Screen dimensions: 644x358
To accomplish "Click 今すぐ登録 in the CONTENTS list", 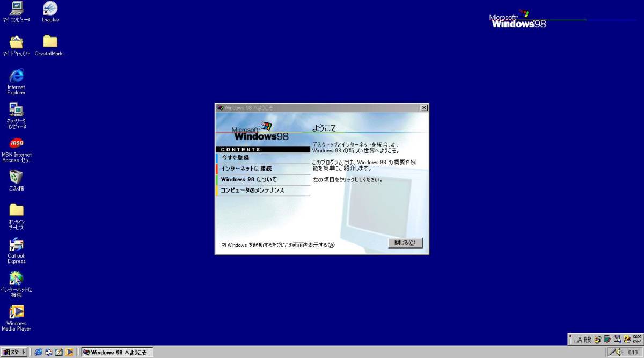I will pyautogui.click(x=235, y=158).
